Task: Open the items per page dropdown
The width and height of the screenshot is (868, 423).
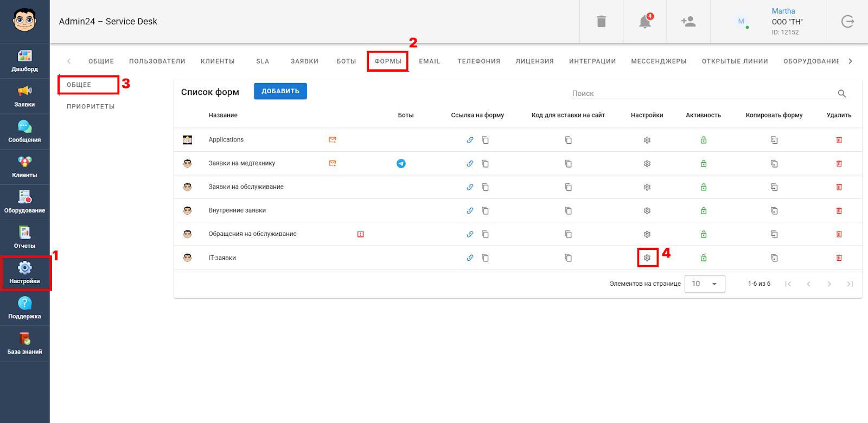Action: [705, 284]
